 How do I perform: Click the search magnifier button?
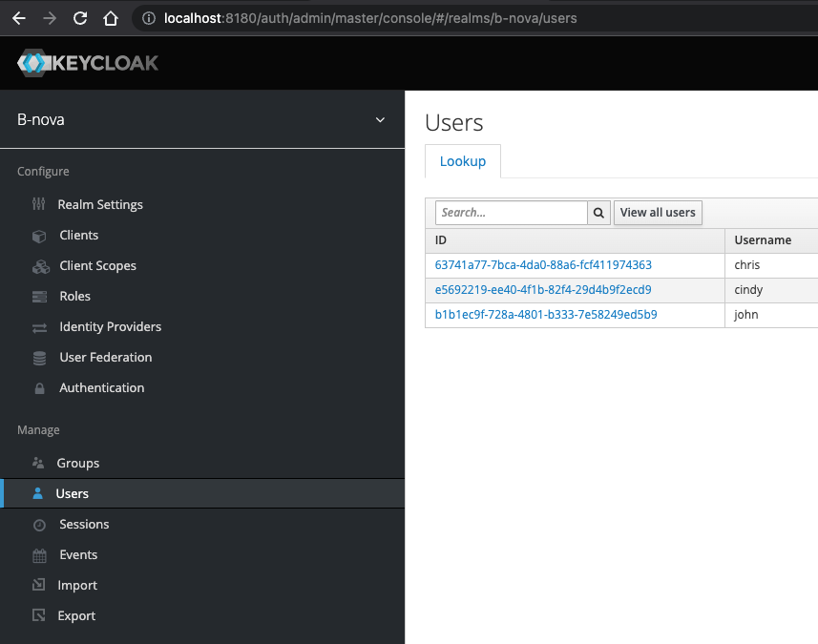(x=599, y=213)
